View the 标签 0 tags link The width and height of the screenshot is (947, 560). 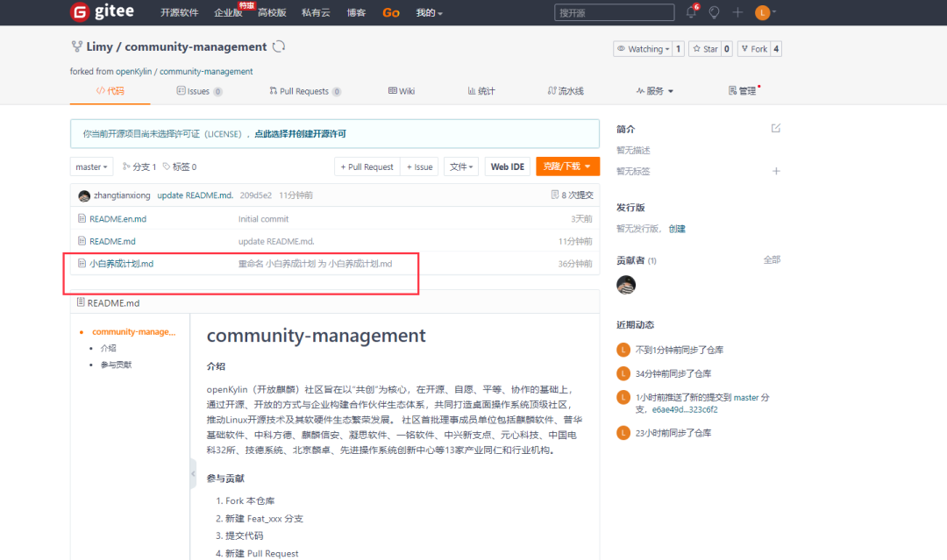180,167
